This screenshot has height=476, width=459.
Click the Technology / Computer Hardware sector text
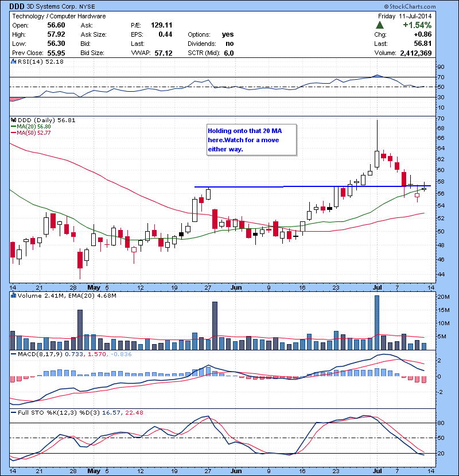click(x=59, y=16)
